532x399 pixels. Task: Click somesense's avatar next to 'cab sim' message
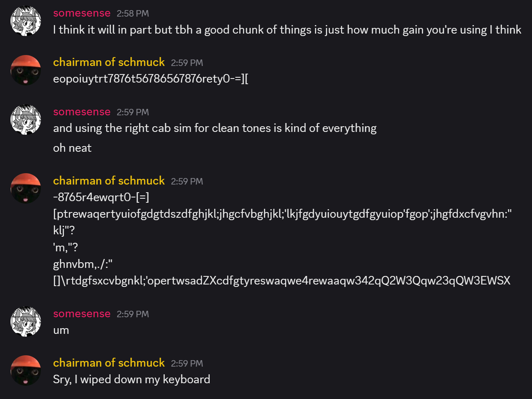[26, 120]
